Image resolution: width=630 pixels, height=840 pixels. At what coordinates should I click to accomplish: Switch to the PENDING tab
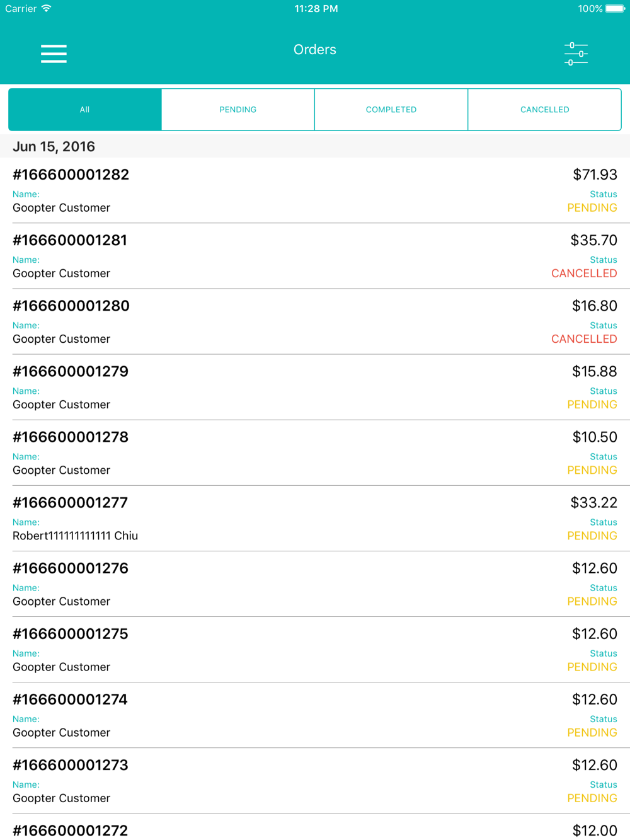pos(238,110)
